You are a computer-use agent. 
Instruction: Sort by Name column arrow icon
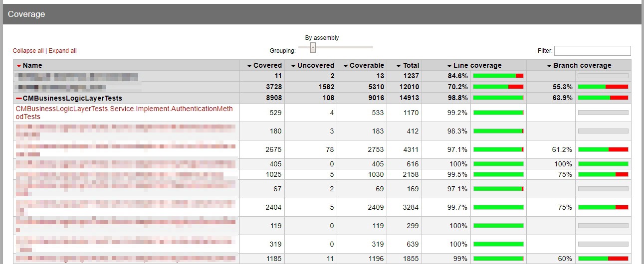(19, 66)
